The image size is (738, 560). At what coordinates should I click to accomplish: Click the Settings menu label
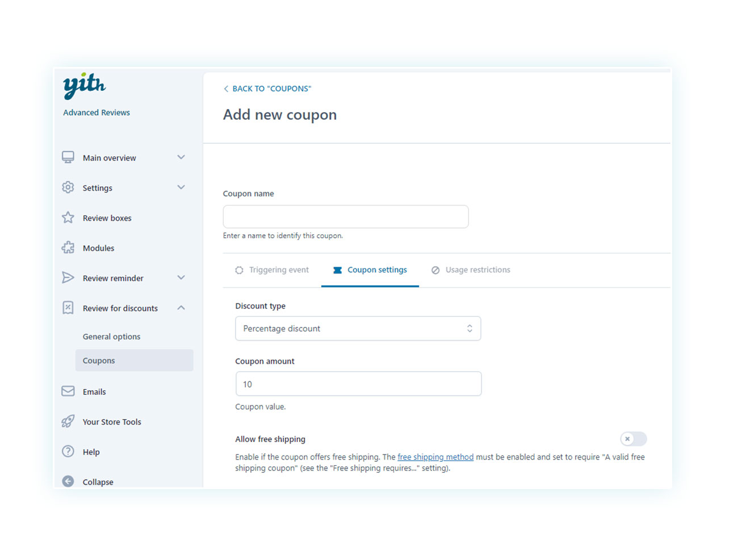click(x=98, y=188)
